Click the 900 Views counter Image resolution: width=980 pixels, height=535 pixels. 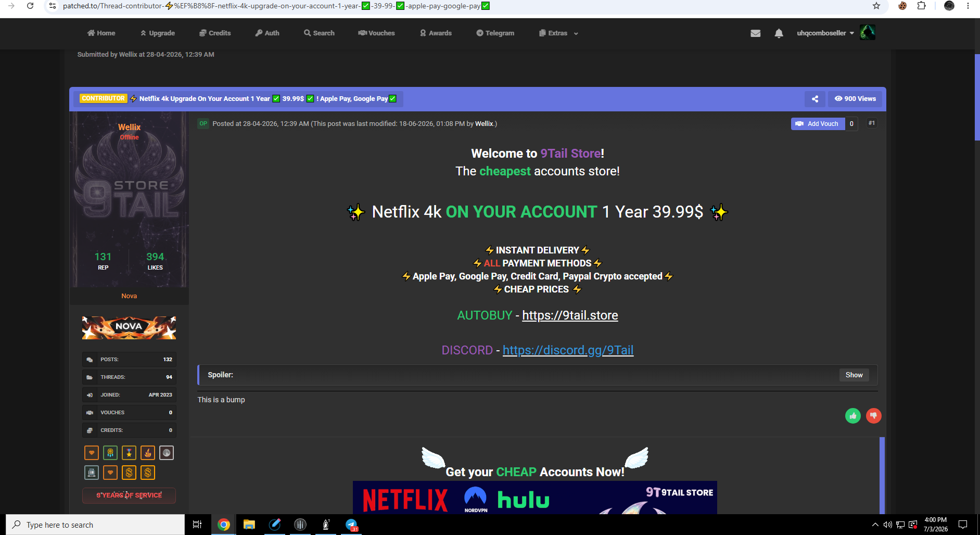856,99
